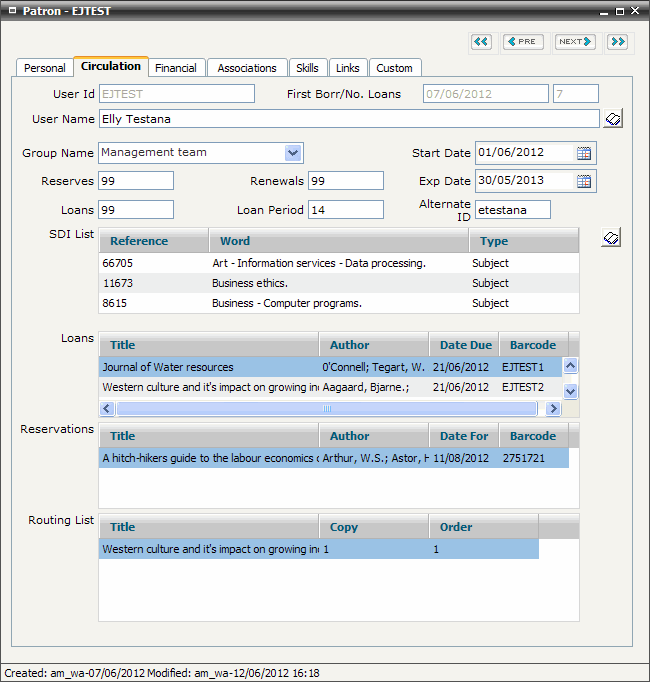Switch to the Personal tab

coord(45,68)
